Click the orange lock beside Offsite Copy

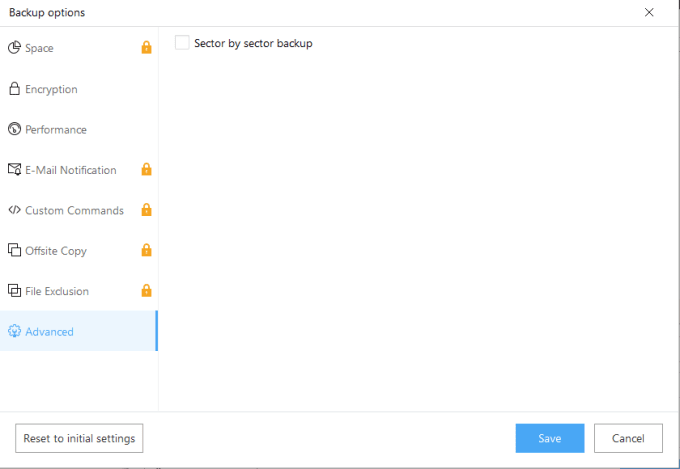146,250
